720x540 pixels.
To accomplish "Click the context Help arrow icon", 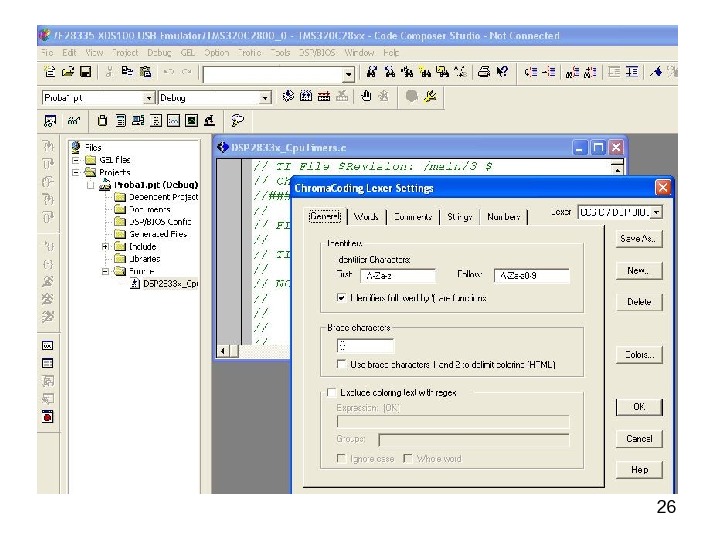I will (503, 72).
